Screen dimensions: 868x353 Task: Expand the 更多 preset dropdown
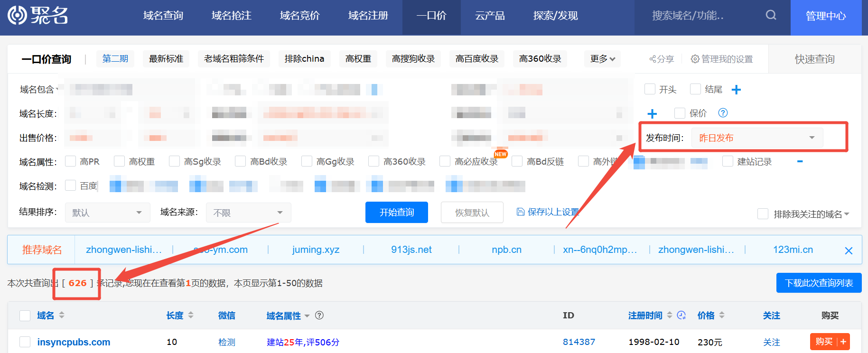(603, 59)
